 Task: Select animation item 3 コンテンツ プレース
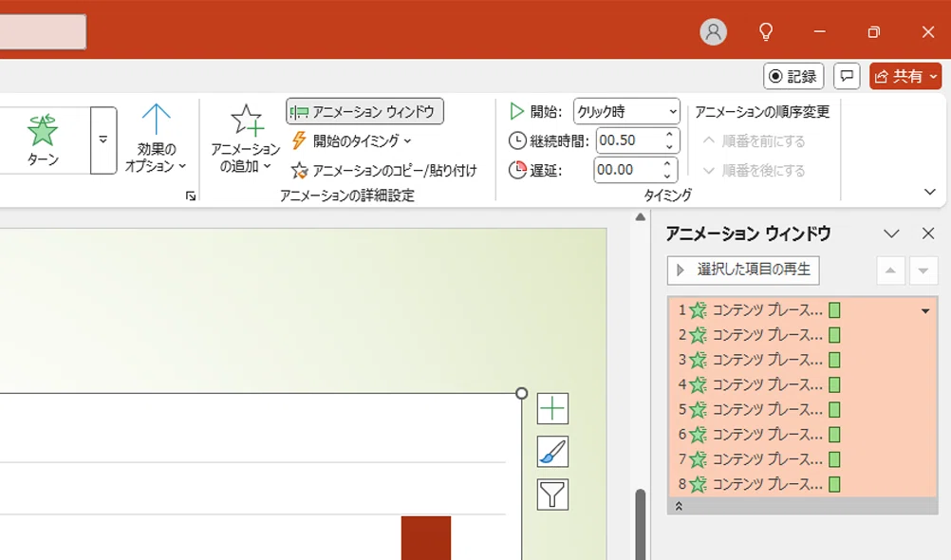pyautogui.click(x=802, y=360)
